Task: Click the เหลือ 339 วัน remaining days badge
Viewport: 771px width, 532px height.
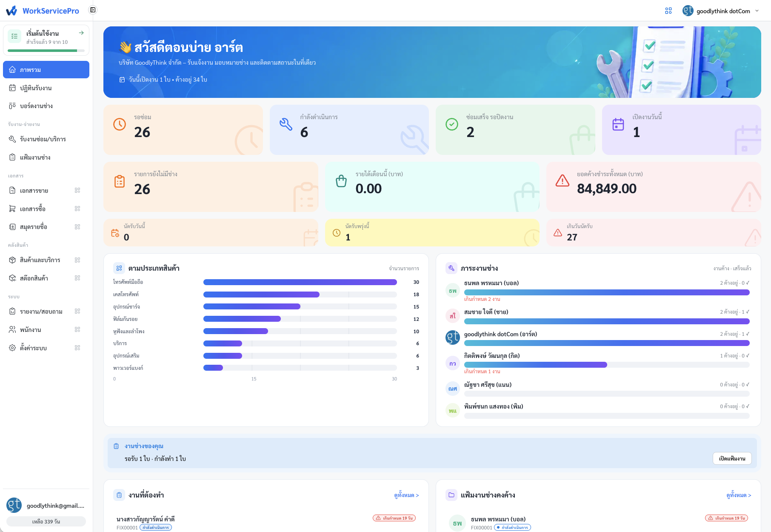Action: click(x=46, y=521)
